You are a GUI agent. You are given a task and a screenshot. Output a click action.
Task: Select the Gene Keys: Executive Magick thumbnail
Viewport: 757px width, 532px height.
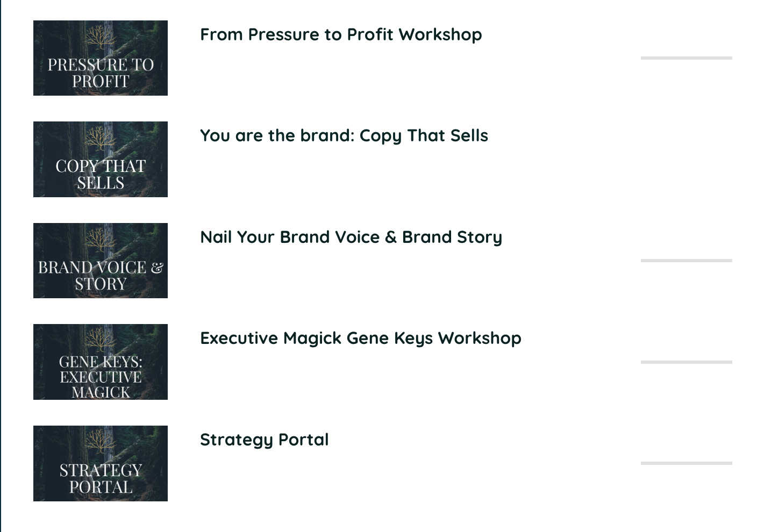[x=101, y=362]
